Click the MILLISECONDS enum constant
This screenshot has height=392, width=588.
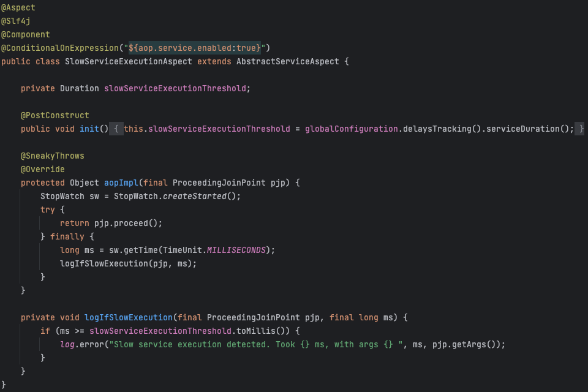[x=236, y=250]
